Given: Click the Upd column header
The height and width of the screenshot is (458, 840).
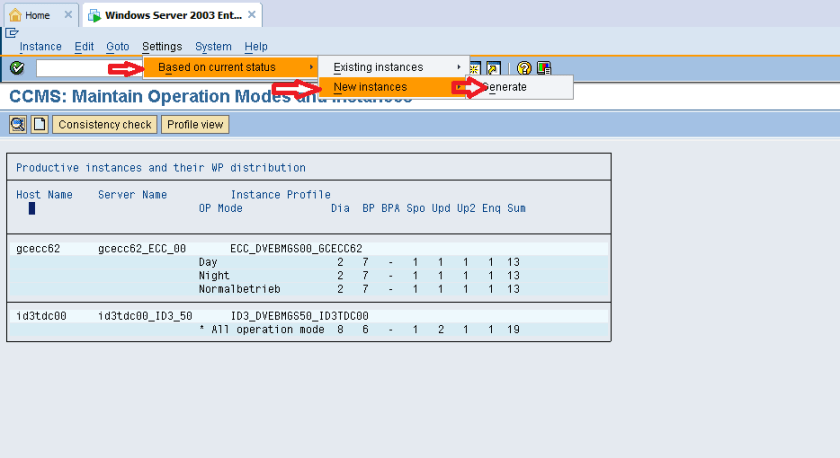Looking at the screenshot, I should (441, 208).
